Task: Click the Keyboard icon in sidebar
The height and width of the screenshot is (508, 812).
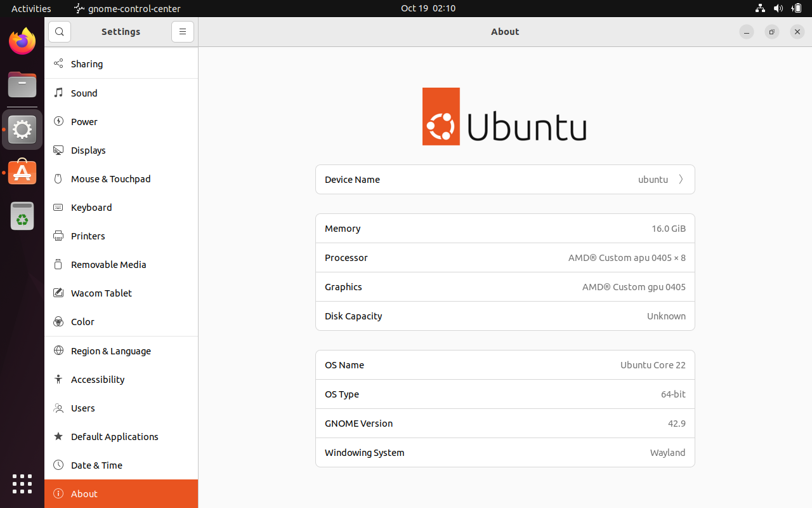Action: pos(58,207)
